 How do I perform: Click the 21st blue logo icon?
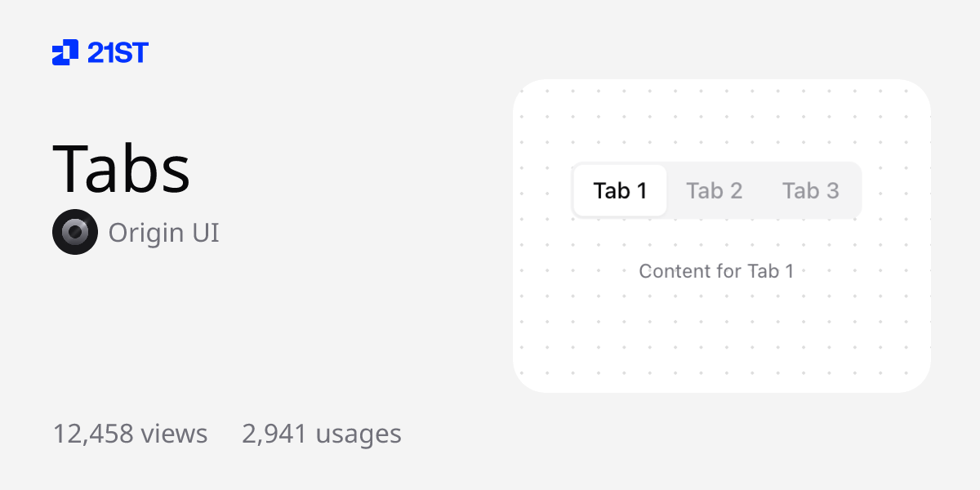click(x=65, y=53)
